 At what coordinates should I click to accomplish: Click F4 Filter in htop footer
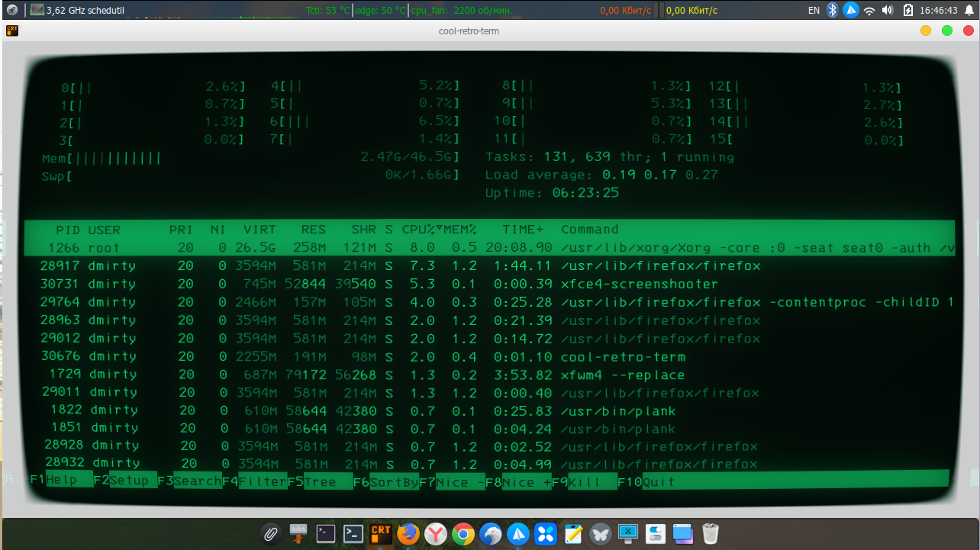click(x=254, y=481)
